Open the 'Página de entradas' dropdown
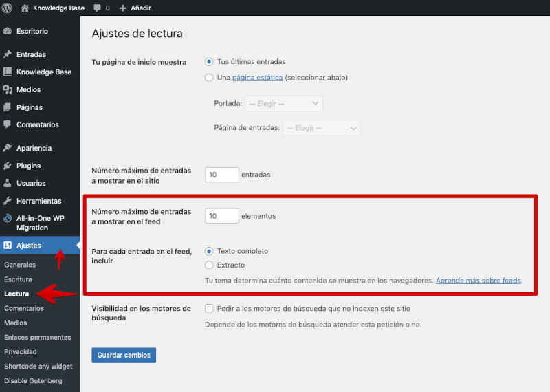The height and width of the screenshot is (392, 550). 322,128
